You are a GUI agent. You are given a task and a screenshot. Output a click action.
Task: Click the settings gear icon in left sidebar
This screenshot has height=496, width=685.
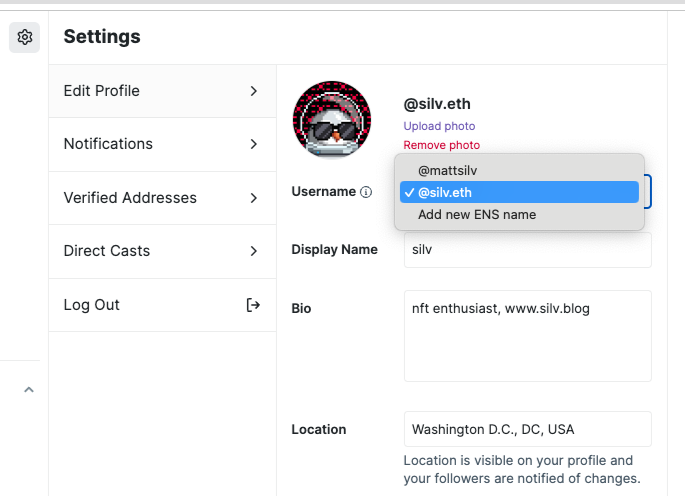[25, 38]
